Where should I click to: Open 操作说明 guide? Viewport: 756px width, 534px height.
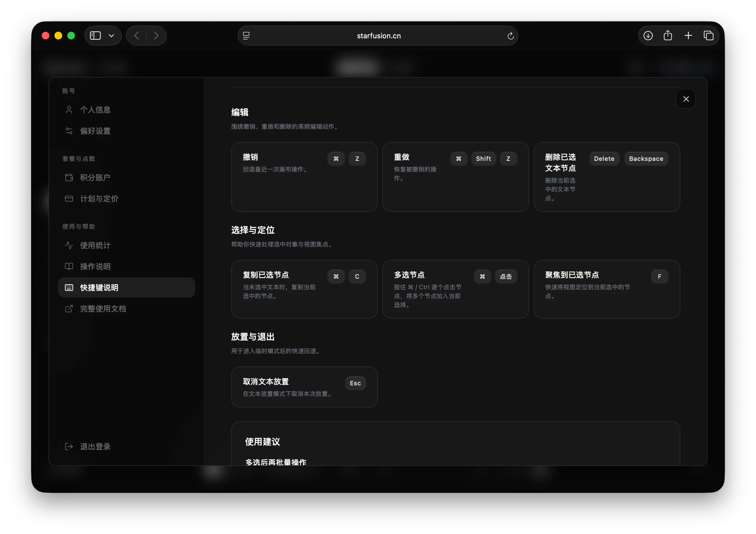click(126, 266)
